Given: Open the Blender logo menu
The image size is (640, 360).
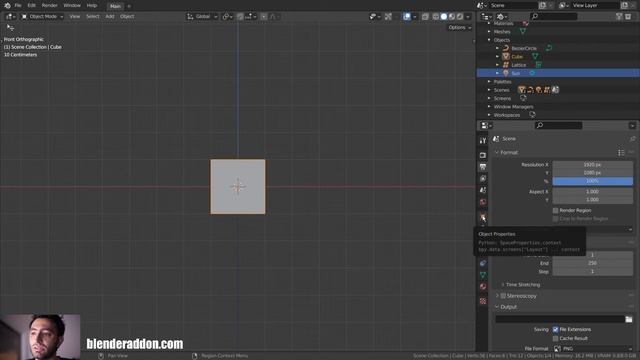Looking at the screenshot, I should pos(7,6).
